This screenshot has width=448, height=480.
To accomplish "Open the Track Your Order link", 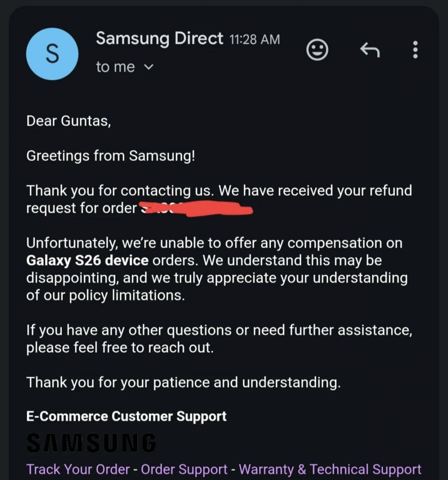I will pos(78,469).
